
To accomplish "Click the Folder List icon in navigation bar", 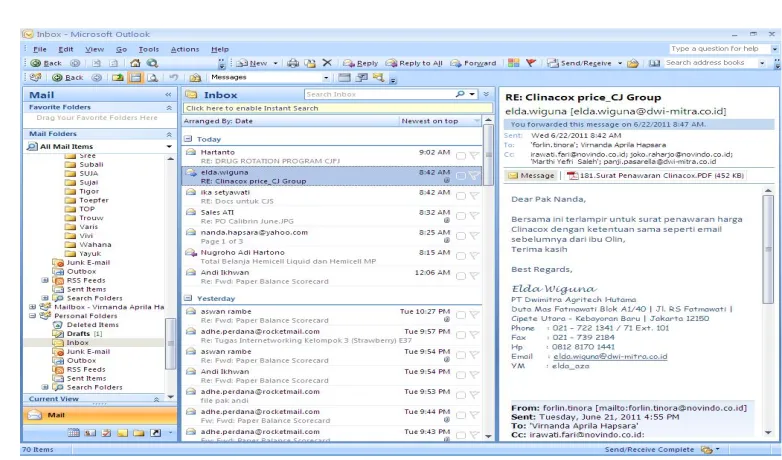I will (x=139, y=433).
